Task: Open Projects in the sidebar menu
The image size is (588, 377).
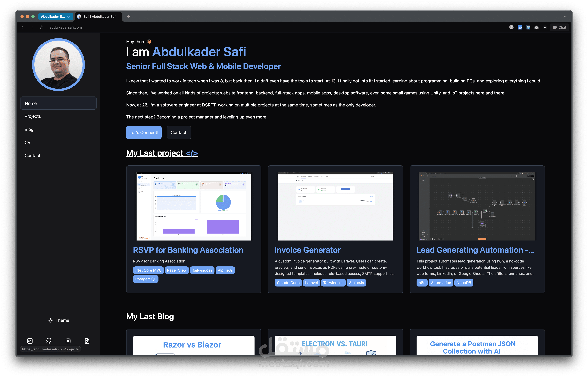Action: tap(58, 116)
